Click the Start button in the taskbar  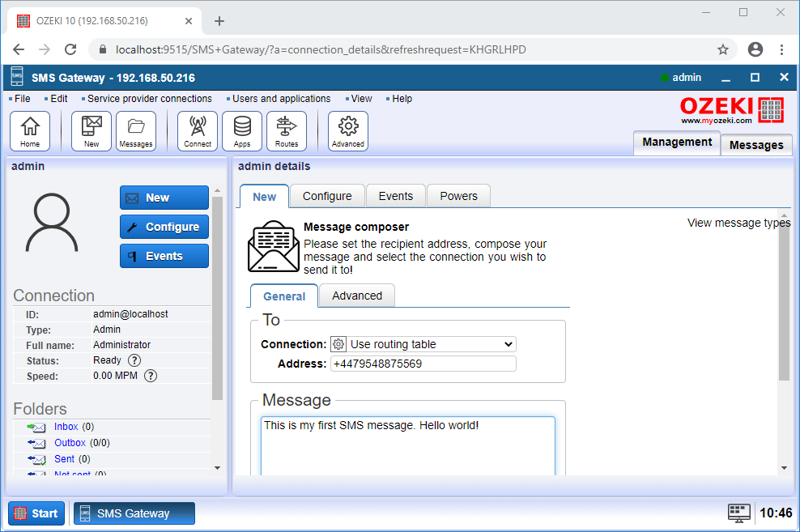pyautogui.click(x=36, y=513)
